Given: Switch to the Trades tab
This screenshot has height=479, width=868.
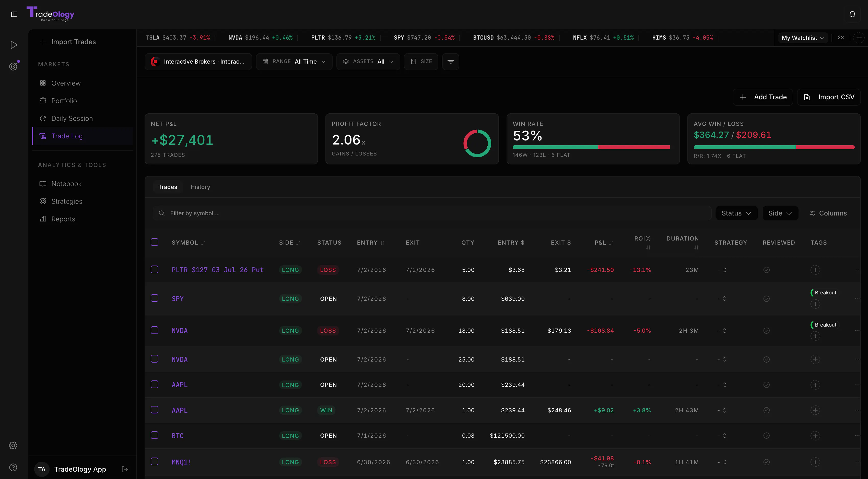Looking at the screenshot, I should (168, 187).
